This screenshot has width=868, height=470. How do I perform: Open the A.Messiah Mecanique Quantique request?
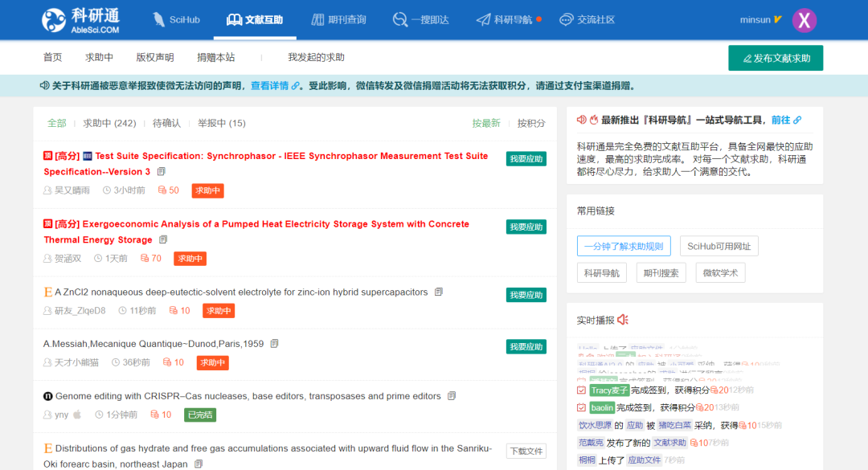coord(154,344)
